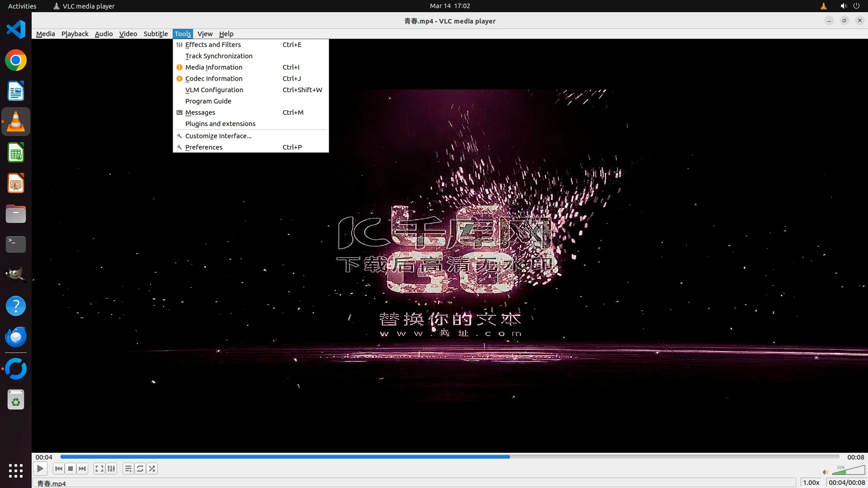
Task: Select Preferences from Tools menu
Action: (x=204, y=147)
